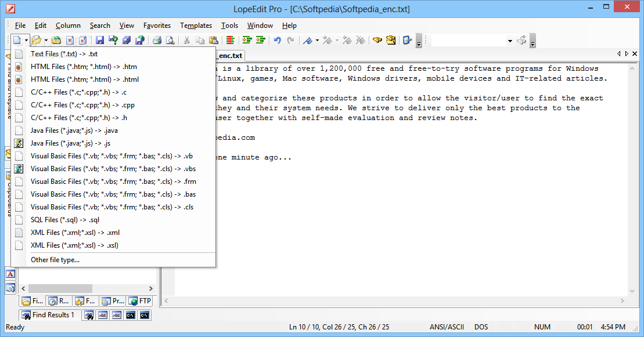Click the New file toolbar icon
644x337 pixels.
pos(17,40)
